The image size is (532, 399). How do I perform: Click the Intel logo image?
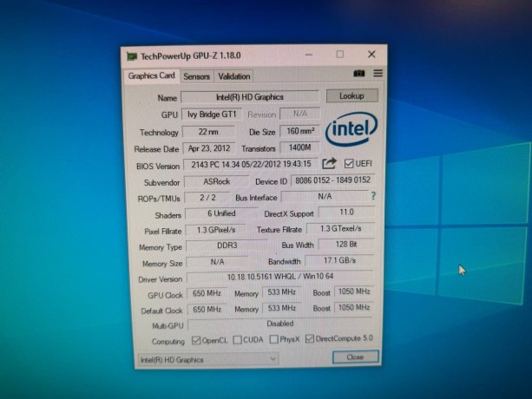pyautogui.click(x=351, y=129)
